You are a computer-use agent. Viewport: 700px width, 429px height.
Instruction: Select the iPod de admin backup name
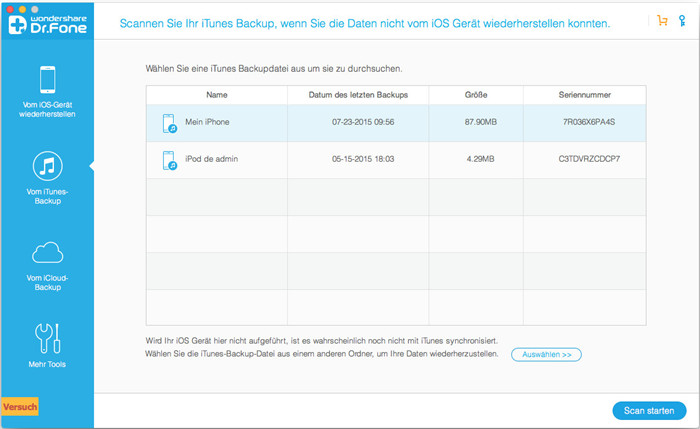coord(212,159)
